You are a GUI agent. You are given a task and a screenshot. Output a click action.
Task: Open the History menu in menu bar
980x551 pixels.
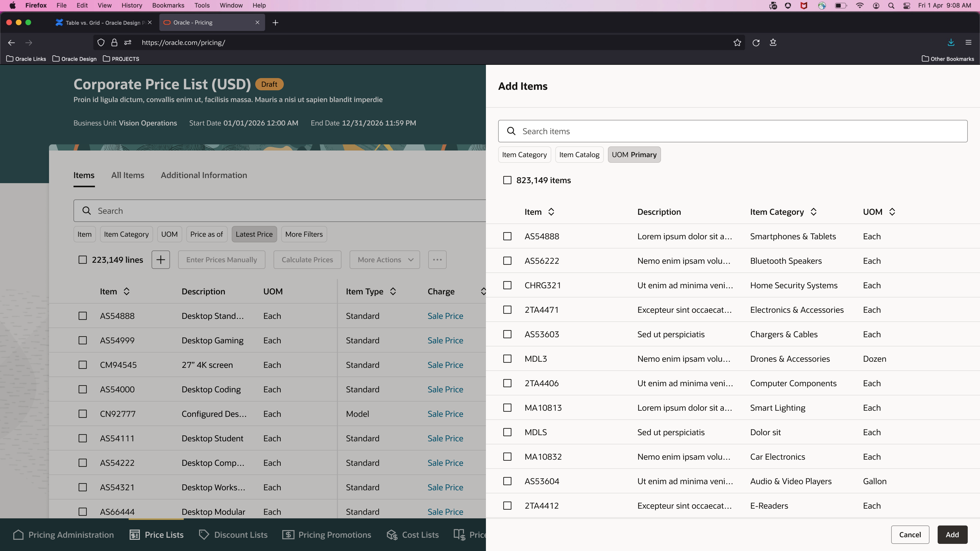(132, 5)
